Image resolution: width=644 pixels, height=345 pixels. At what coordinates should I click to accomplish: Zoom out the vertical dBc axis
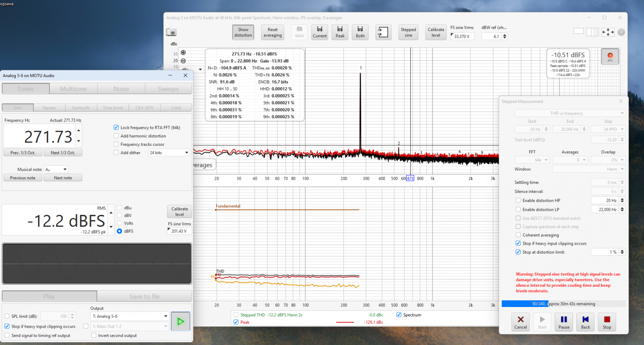coord(183,61)
